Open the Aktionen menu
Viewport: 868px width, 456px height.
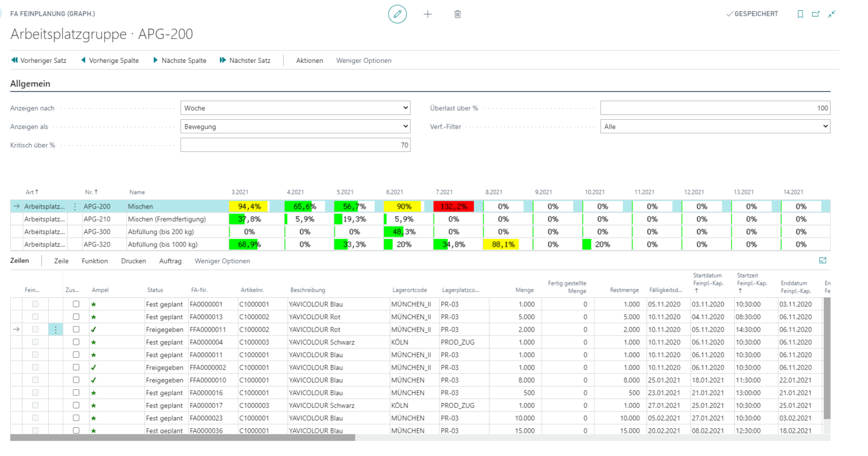pyautogui.click(x=309, y=60)
